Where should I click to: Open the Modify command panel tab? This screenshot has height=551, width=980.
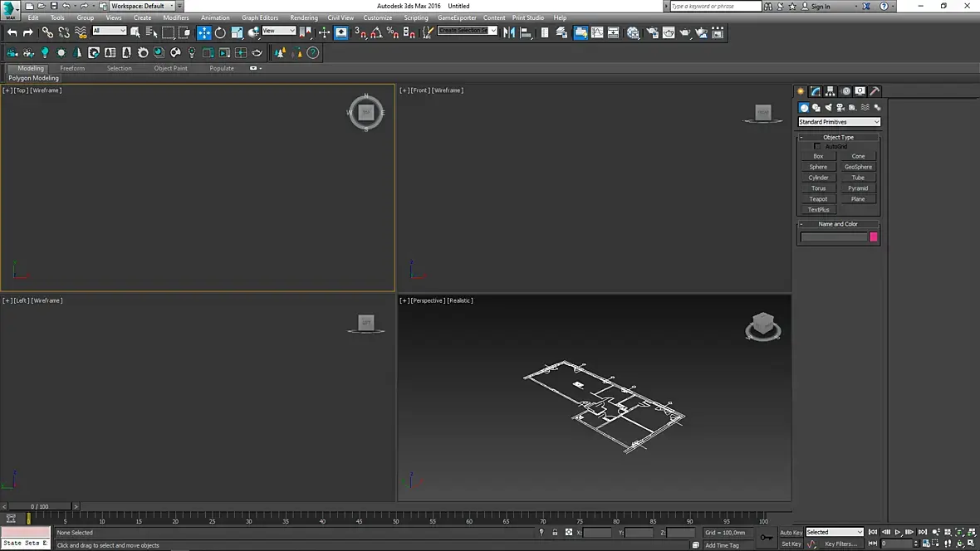pyautogui.click(x=816, y=91)
